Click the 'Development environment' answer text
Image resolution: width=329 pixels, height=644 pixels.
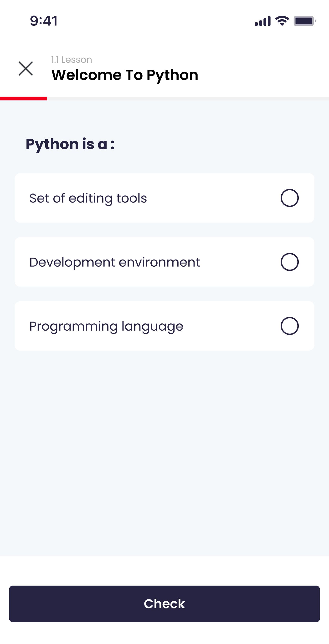pyautogui.click(x=114, y=262)
